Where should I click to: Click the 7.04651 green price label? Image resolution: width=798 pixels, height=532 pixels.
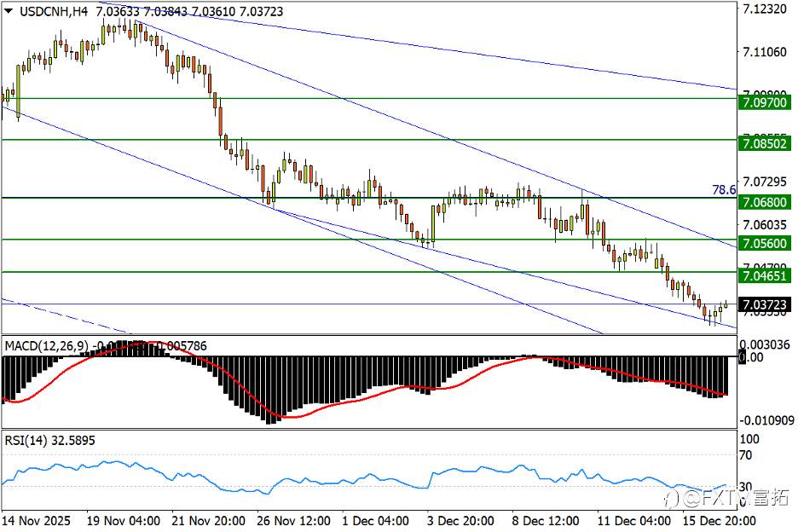pyautogui.click(x=765, y=276)
